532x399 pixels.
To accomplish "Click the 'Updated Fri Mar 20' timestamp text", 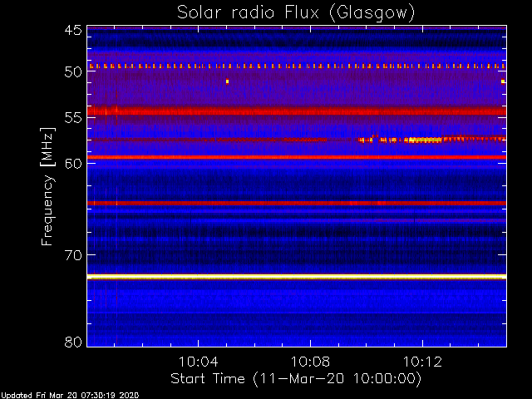I will [x=70, y=396].
